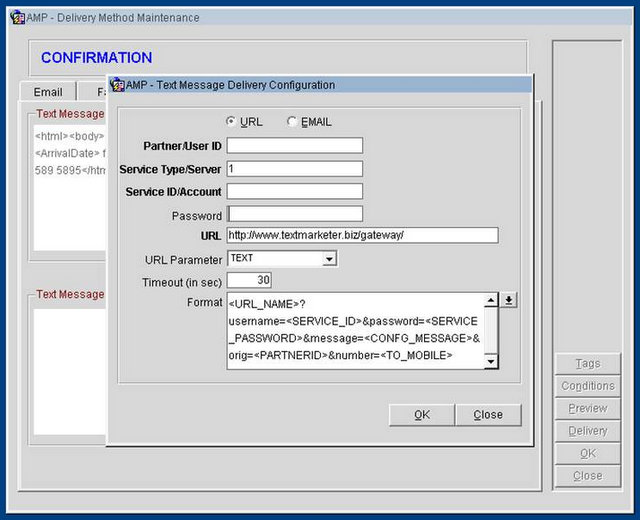Click the Service Type/Server field
Image resolution: width=640 pixels, height=520 pixels.
[294, 169]
